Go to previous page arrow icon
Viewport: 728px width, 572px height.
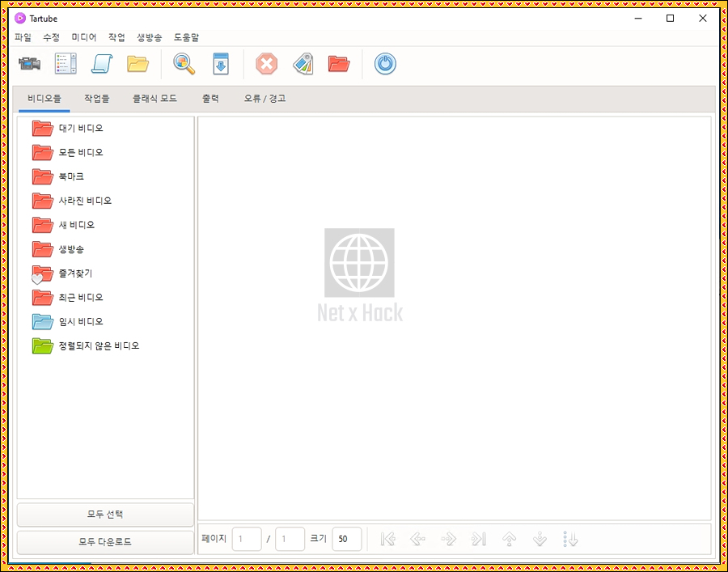click(x=418, y=539)
